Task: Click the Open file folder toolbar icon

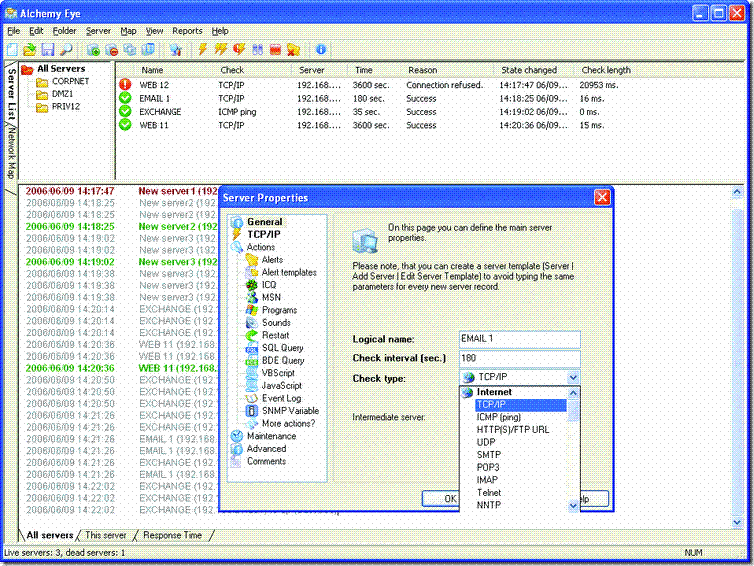Action: [29, 50]
